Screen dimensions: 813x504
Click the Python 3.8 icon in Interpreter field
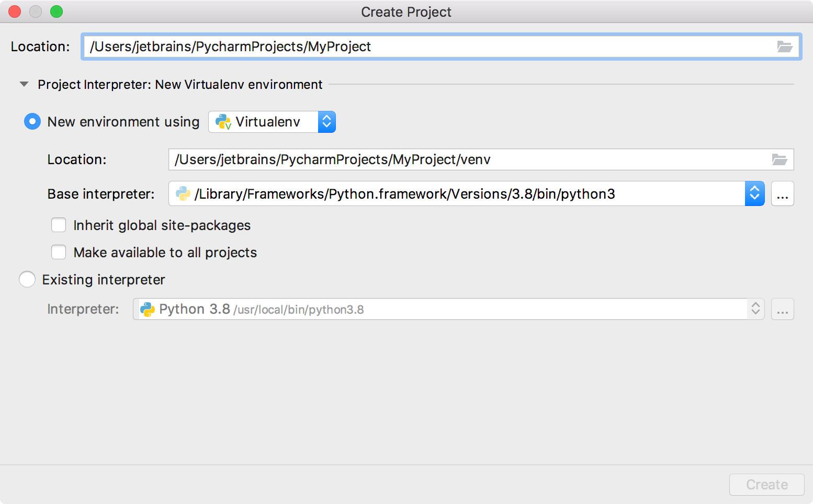click(148, 309)
